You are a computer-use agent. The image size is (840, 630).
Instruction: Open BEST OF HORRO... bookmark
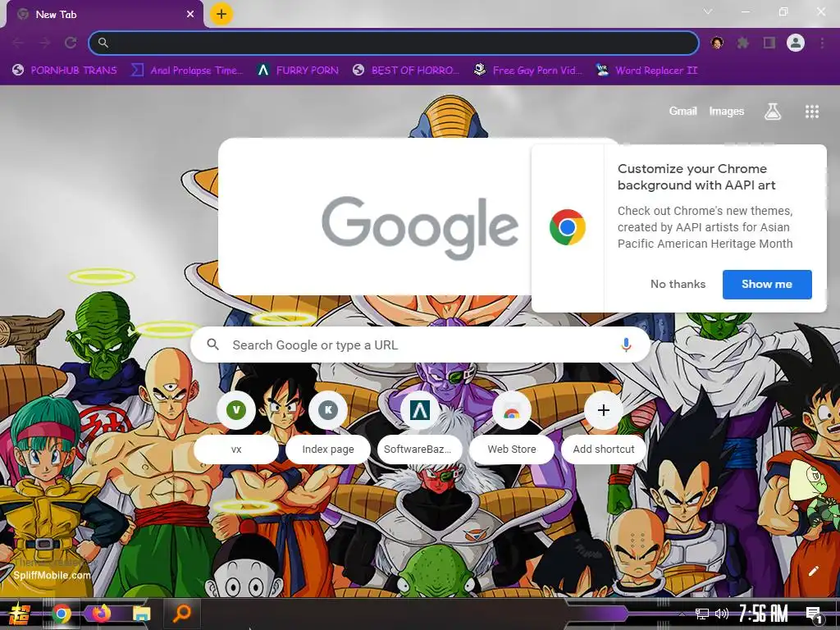[x=406, y=71]
